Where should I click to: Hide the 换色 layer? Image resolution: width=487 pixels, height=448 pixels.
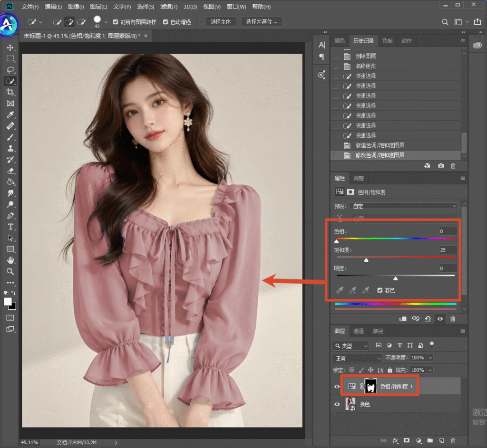click(x=337, y=404)
